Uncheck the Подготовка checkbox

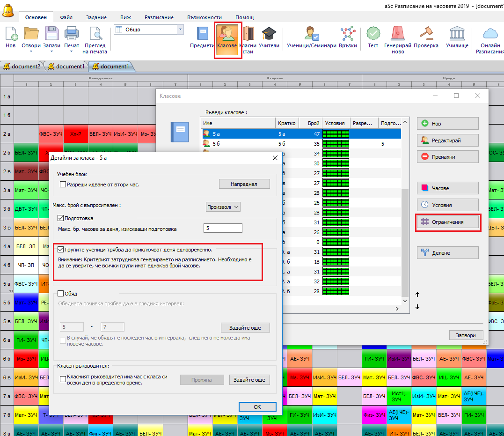click(x=61, y=218)
